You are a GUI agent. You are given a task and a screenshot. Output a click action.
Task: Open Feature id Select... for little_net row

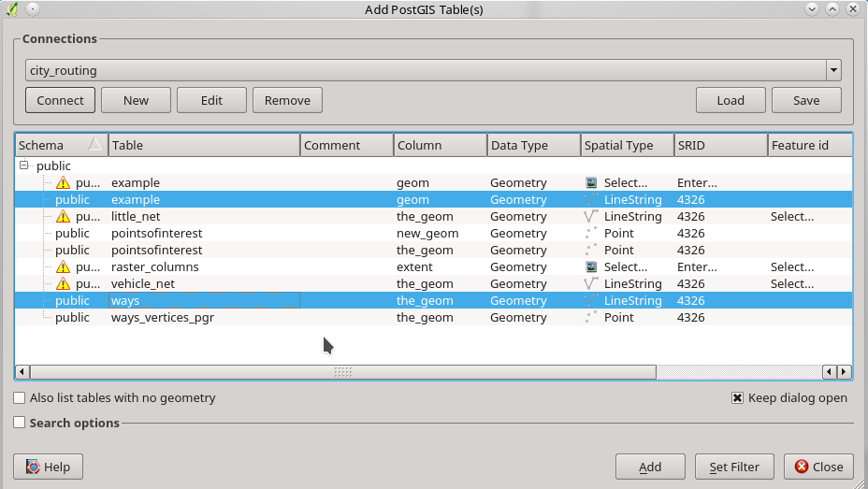[792, 216]
